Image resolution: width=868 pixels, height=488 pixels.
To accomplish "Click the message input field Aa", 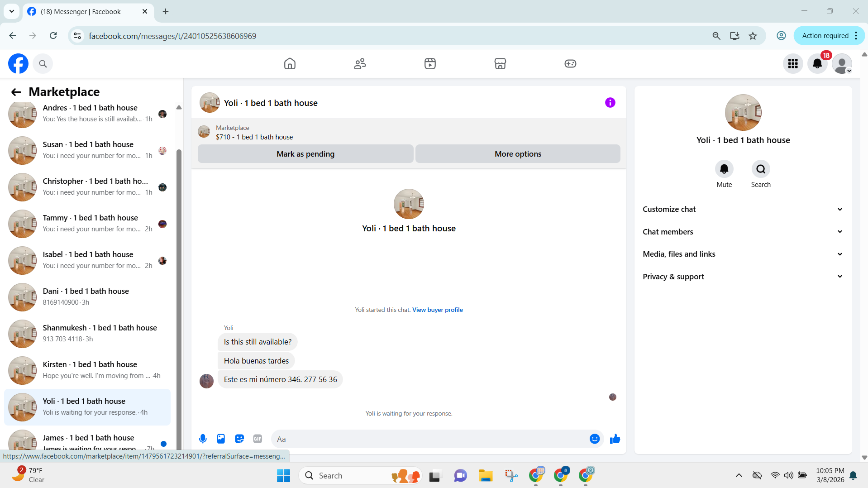I will tap(430, 439).
